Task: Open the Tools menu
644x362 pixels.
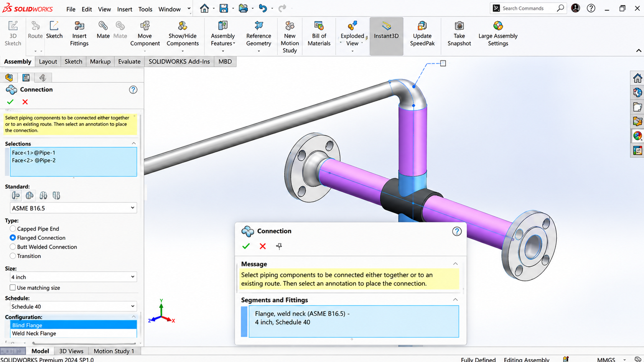Action: 145,9
